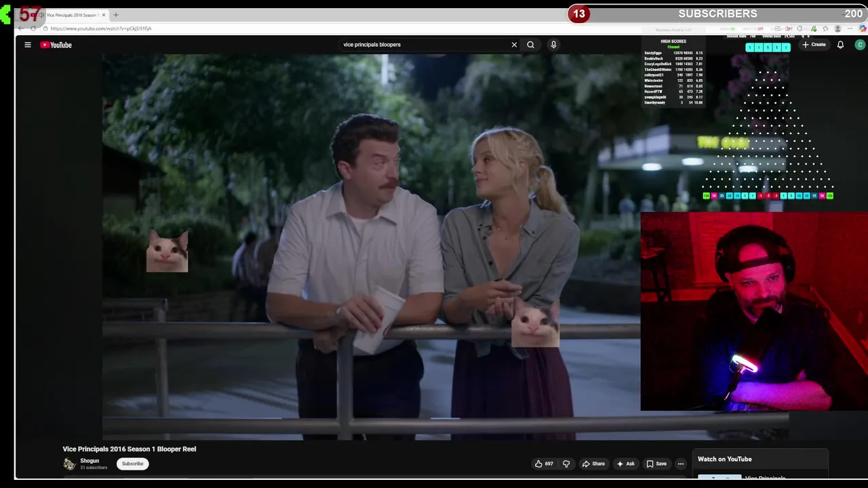Screen dimensions: 868x488
Task: Clear the search text with the X
Action: point(514,45)
